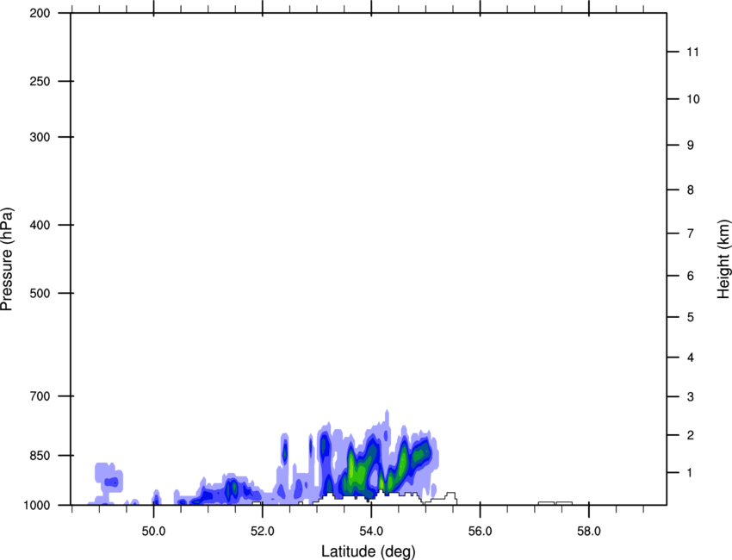Click pressure tick label 850
Screen dimensions: 732x560
(40, 456)
